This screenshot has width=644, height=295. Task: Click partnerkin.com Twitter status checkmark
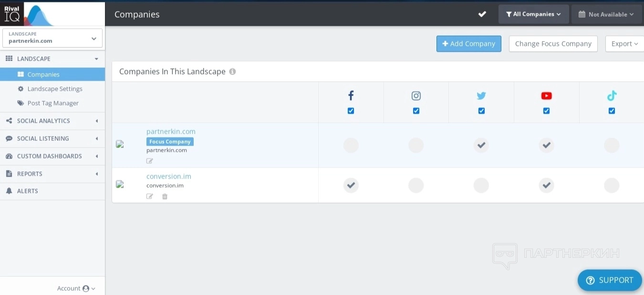481,145
